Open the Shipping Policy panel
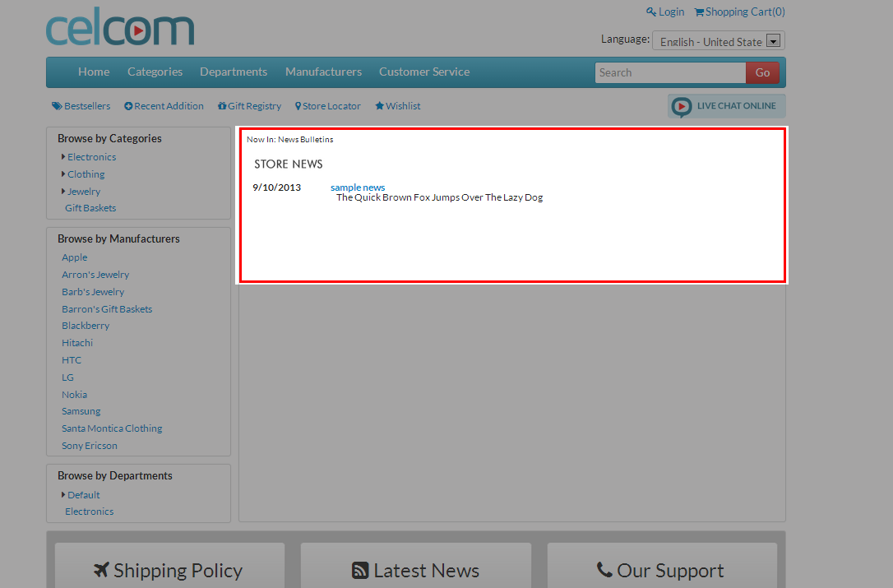This screenshot has width=893, height=588. pyautogui.click(x=169, y=565)
